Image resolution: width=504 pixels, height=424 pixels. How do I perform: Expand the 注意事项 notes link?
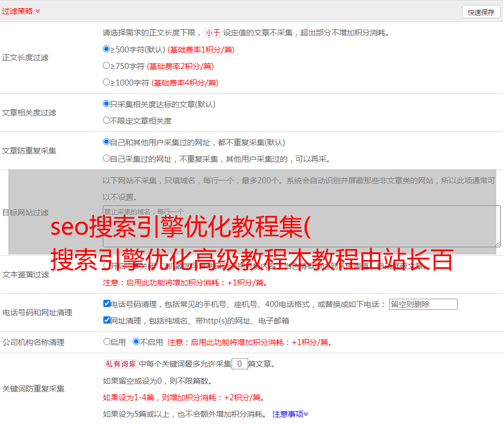(290, 414)
